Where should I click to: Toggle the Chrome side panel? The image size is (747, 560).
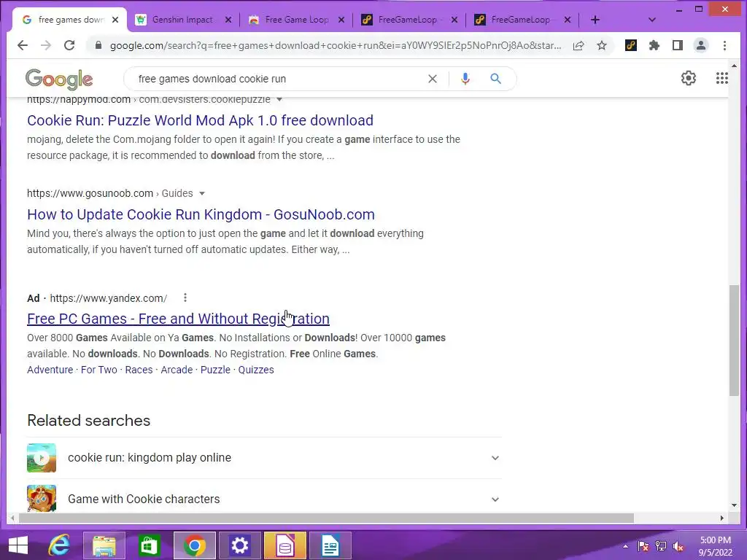tap(678, 45)
